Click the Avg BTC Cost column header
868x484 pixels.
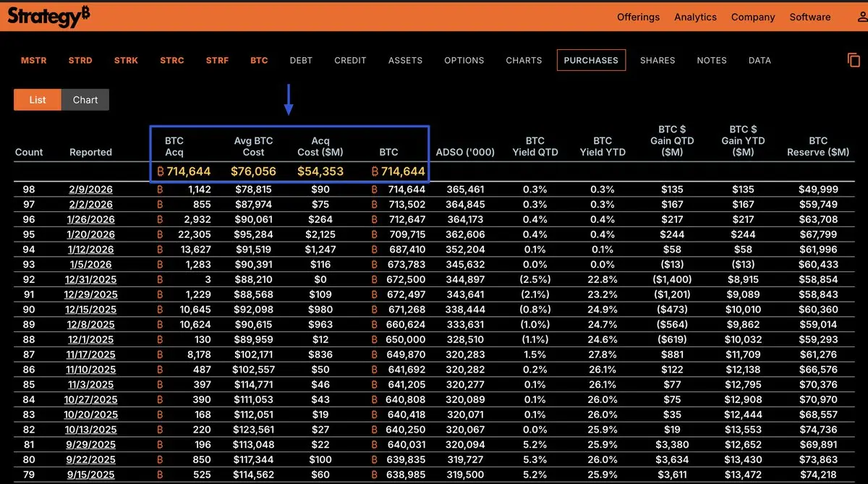coord(254,146)
